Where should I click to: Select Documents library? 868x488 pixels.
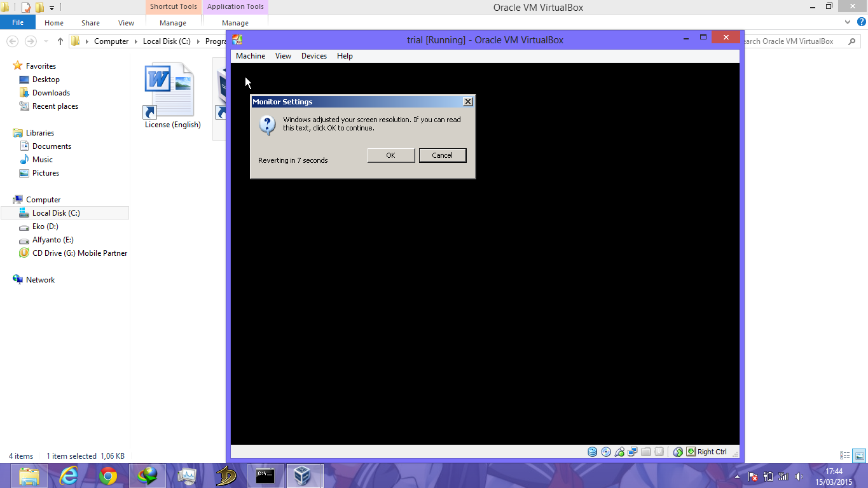point(52,146)
